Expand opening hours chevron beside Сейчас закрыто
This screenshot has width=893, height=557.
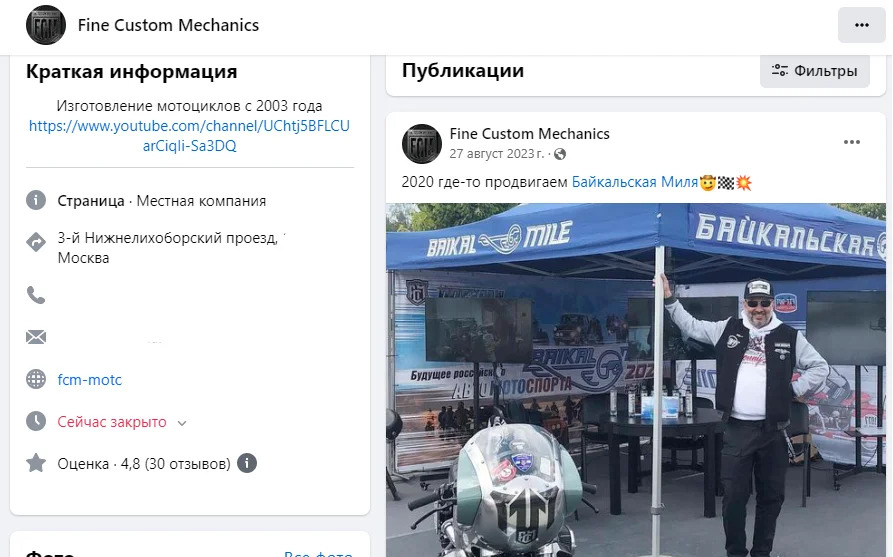coord(182,423)
